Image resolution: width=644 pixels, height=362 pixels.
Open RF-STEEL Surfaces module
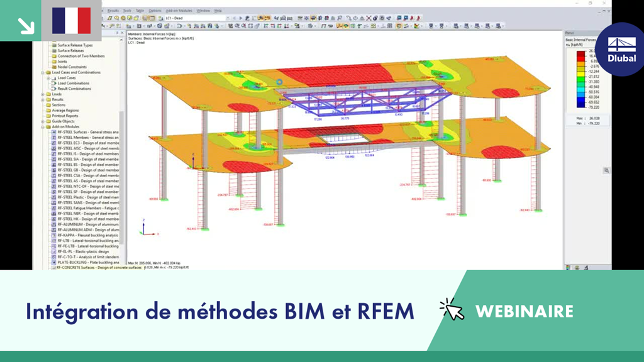pyautogui.click(x=88, y=132)
